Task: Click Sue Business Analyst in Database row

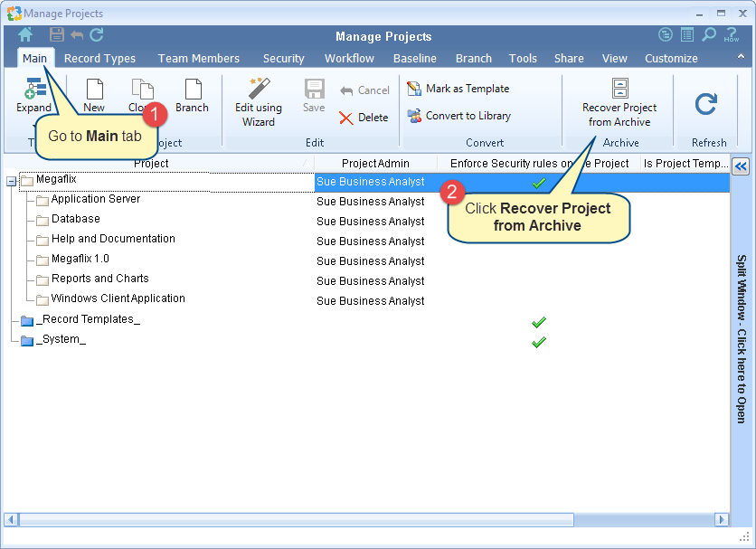Action: [x=370, y=222]
